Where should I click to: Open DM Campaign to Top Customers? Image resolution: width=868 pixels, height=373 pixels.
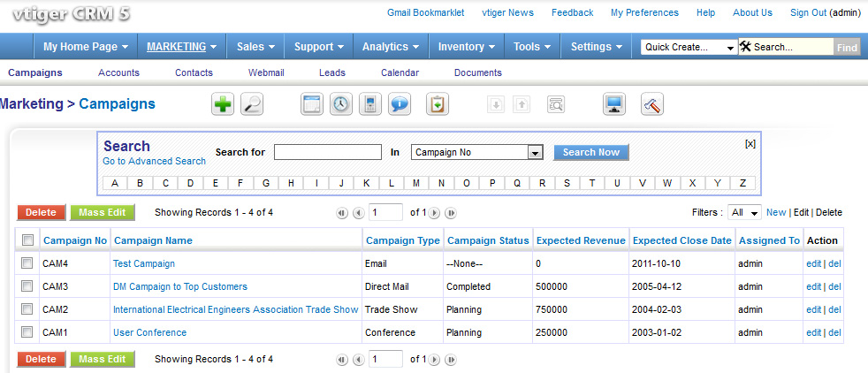(180, 286)
